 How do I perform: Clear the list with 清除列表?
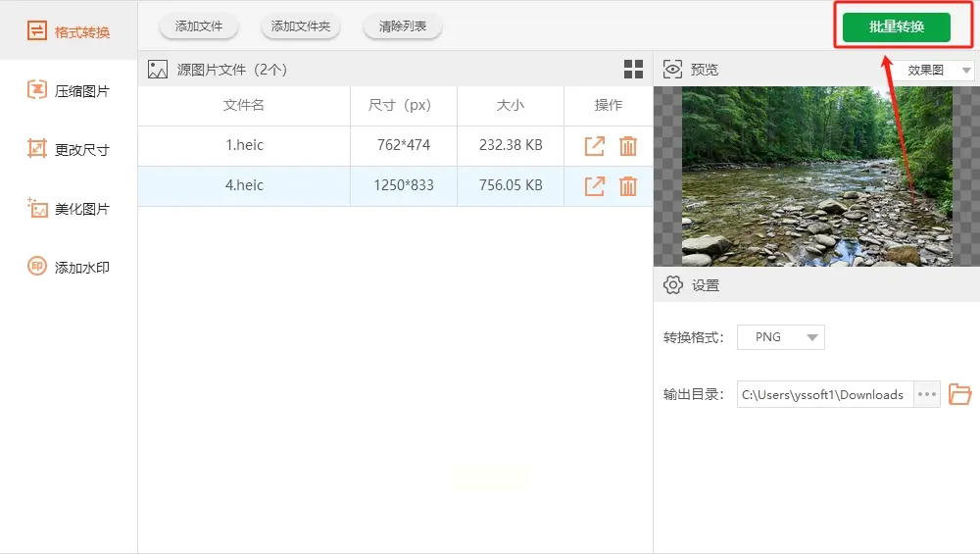pos(403,26)
